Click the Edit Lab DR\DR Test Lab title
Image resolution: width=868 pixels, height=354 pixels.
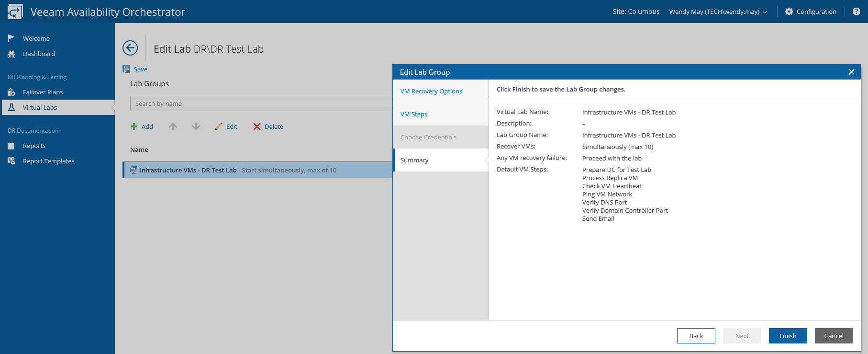click(x=209, y=49)
